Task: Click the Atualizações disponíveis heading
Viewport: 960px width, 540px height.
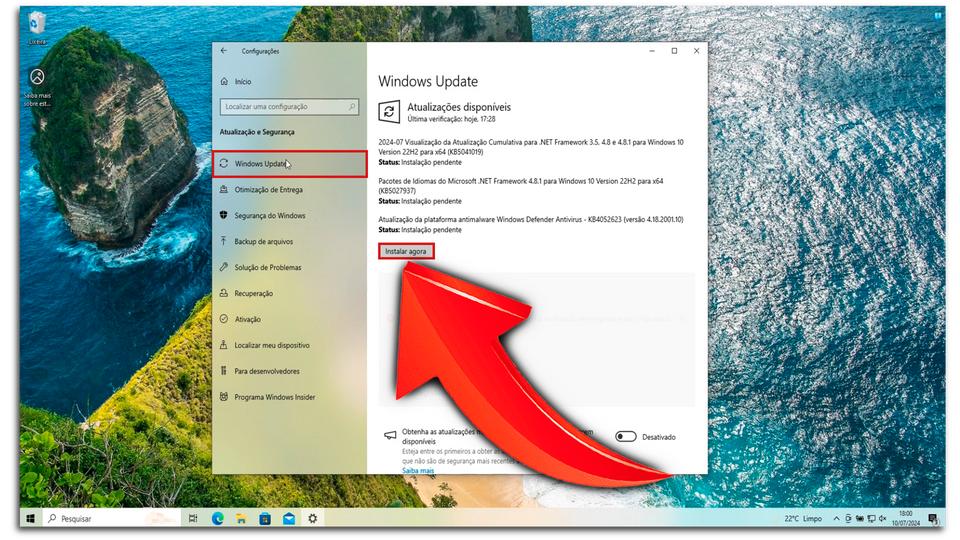Action: pos(459,107)
